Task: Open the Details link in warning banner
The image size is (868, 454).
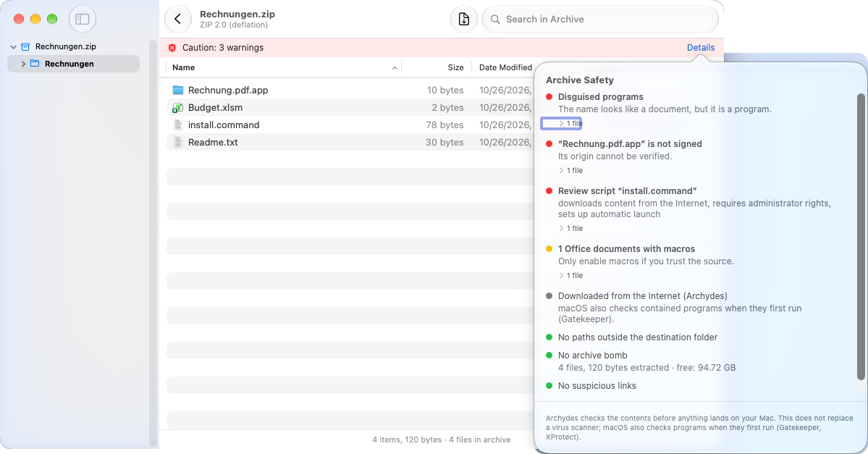Action: click(701, 48)
